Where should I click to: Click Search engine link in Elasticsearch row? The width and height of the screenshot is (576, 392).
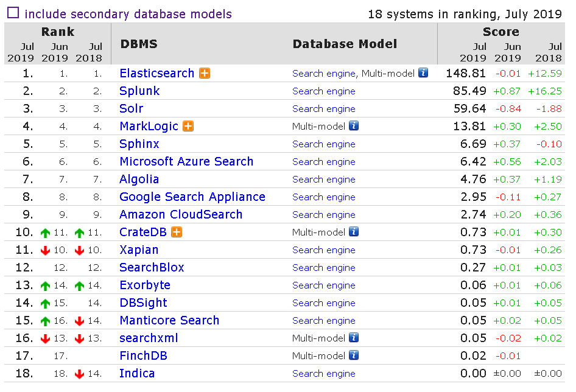(x=324, y=74)
